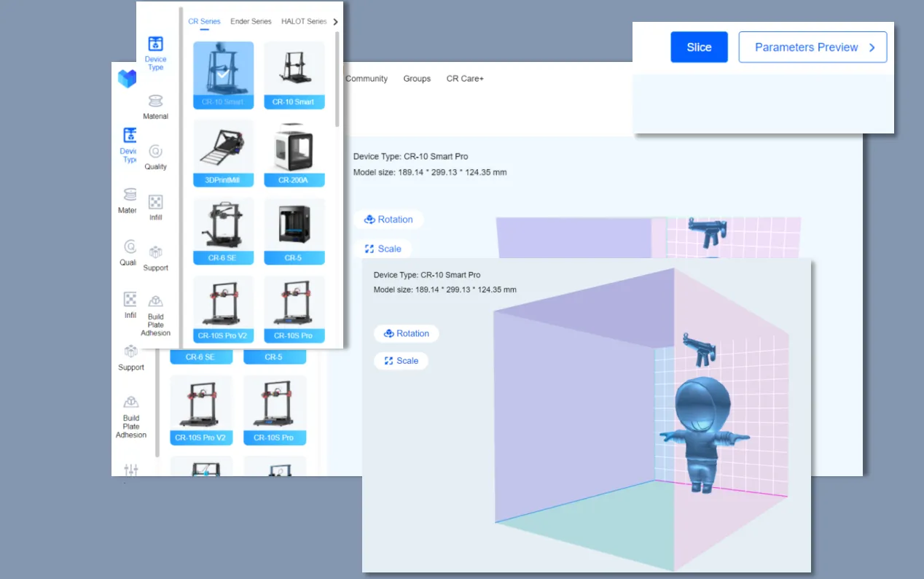
Task: Click the sliders settings icon in back sidebar
Action: tap(131, 469)
